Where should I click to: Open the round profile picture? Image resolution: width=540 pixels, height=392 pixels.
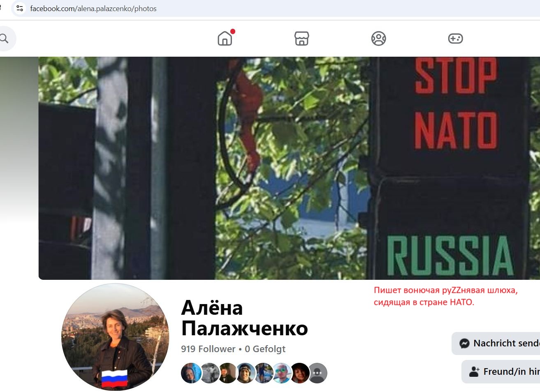click(115, 337)
